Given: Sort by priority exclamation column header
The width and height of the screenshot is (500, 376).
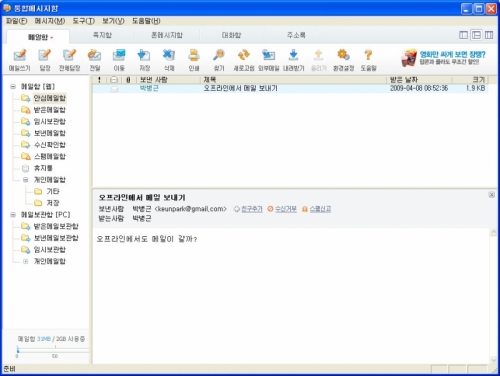Looking at the screenshot, I should point(99,80).
